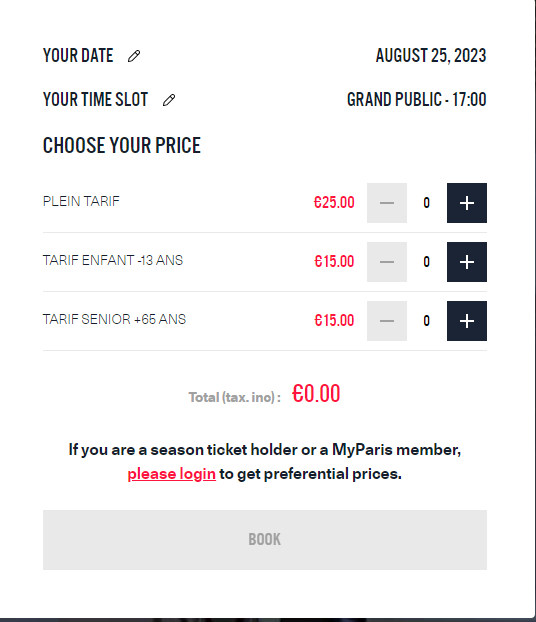The height and width of the screenshot is (622, 536).
Task: Click the €0.00 total amount
Action: 316,394
